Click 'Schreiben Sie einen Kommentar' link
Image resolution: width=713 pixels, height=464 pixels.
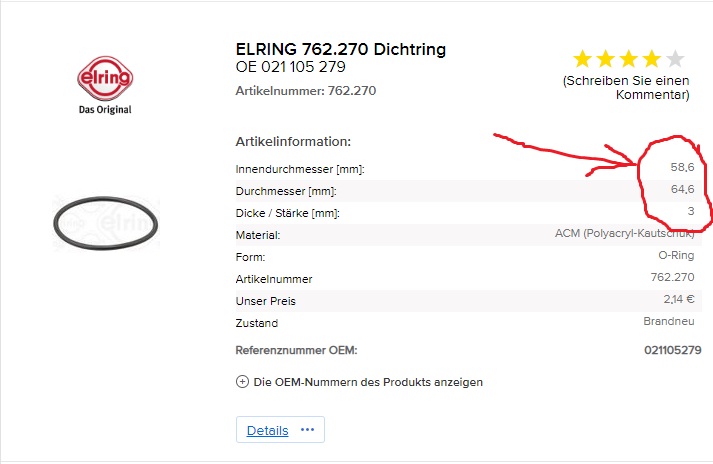pyautogui.click(x=626, y=87)
